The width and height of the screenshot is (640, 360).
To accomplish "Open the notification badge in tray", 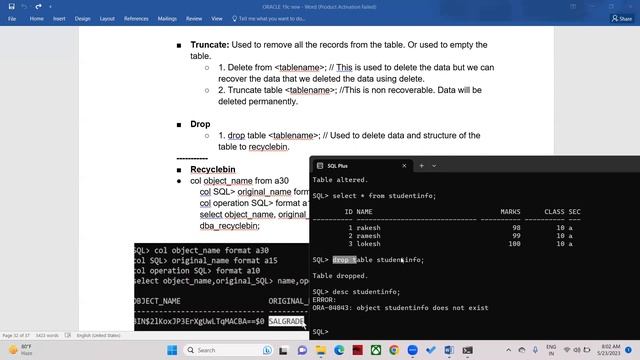I will (x=629, y=350).
